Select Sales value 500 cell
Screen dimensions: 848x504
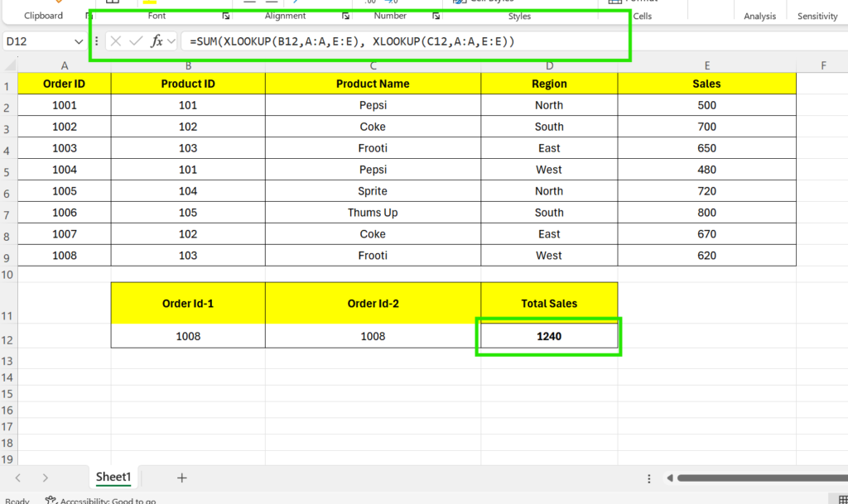(707, 105)
